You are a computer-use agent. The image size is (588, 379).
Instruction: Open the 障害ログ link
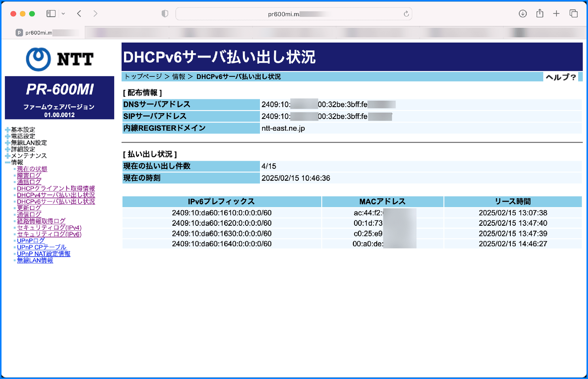click(x=29, y=175)
